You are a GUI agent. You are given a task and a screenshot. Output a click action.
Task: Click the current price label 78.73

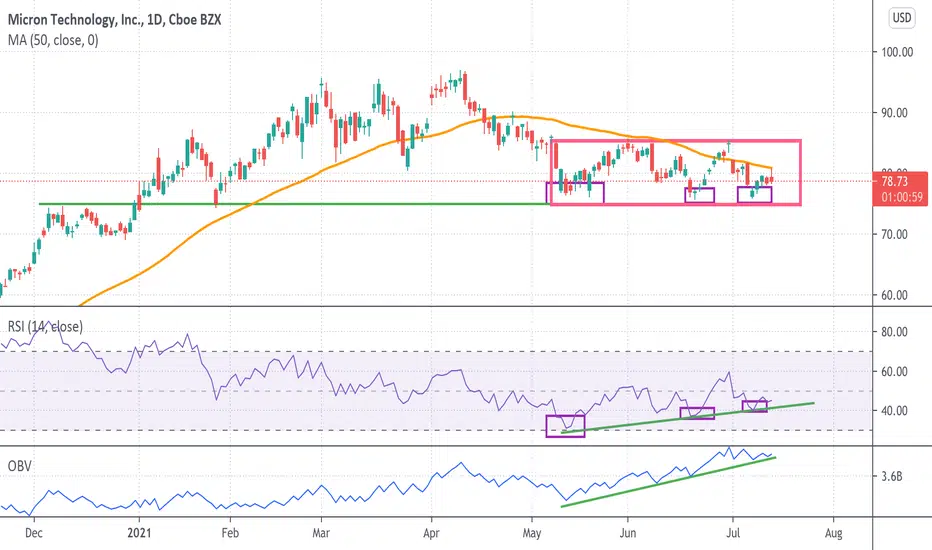(894, 182)
